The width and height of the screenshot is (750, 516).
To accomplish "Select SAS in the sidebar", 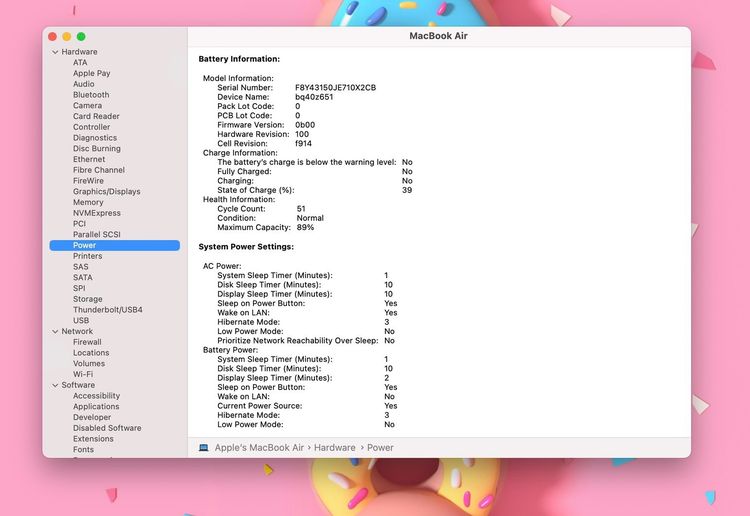I will [x=80, y=267].
